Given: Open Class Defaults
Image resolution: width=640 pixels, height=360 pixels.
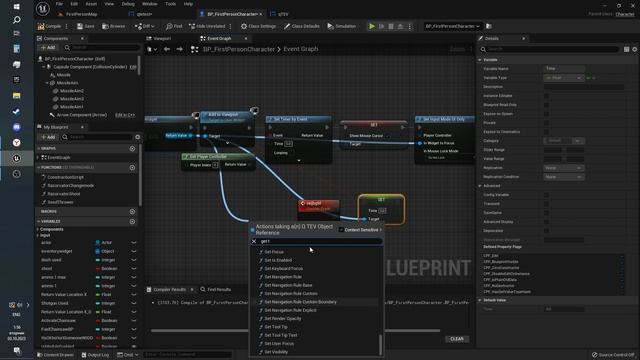Looking at the screenshot, I should point(302,26).
